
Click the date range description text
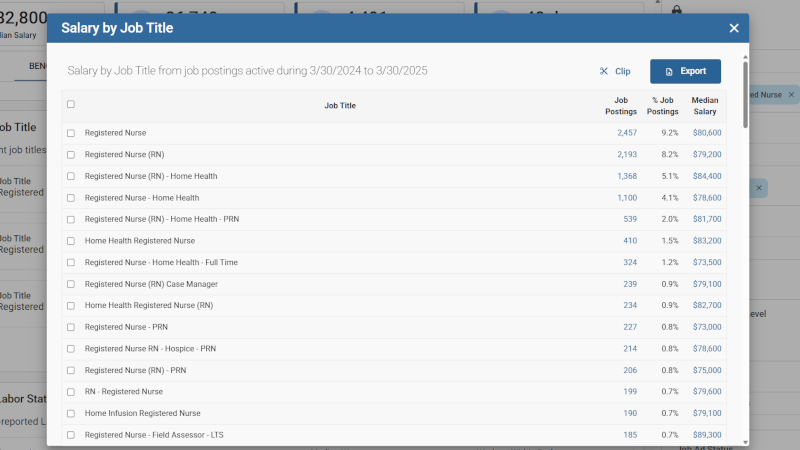click(247, 71)
